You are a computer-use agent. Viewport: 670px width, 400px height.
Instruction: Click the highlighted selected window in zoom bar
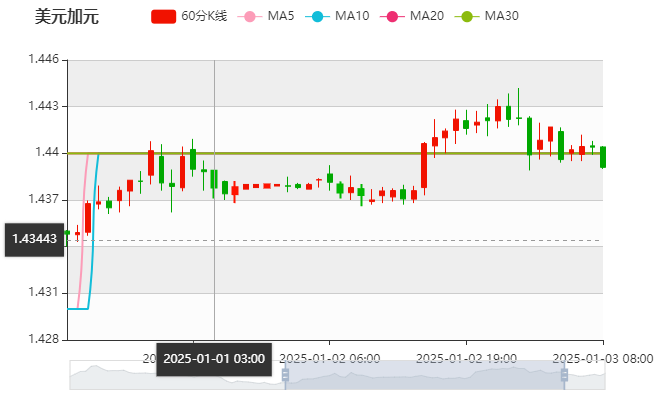point(425,375)
